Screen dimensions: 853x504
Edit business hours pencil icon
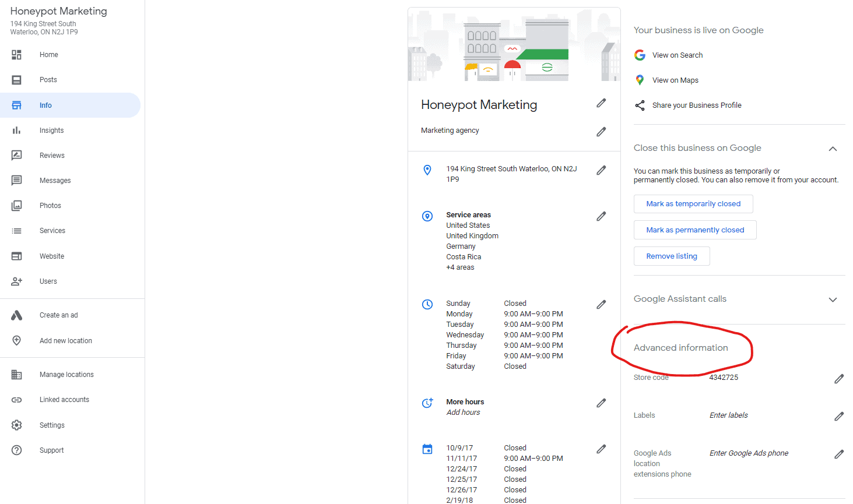coord(601,305)
